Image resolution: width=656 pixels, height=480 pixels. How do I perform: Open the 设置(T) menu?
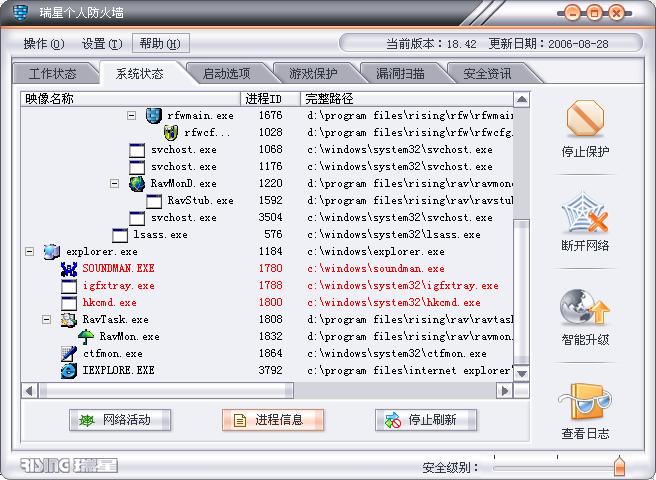coord(102,44)
